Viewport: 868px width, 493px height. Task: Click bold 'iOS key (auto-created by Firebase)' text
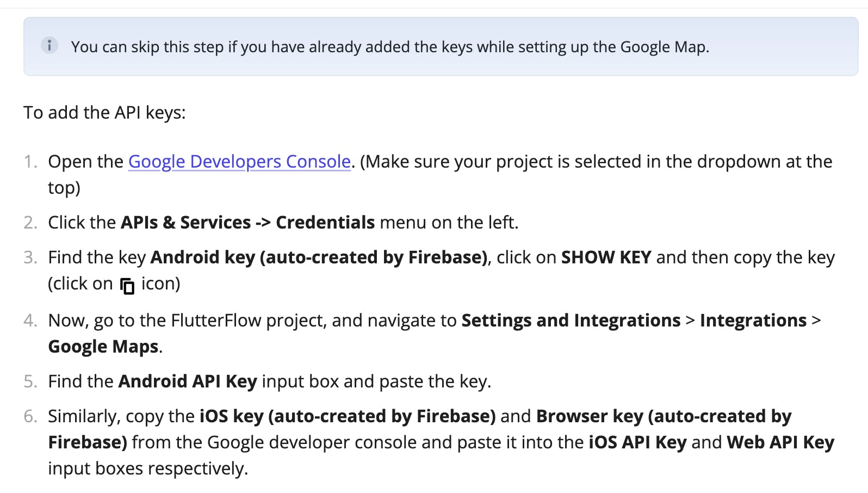[x=348, y=416]
